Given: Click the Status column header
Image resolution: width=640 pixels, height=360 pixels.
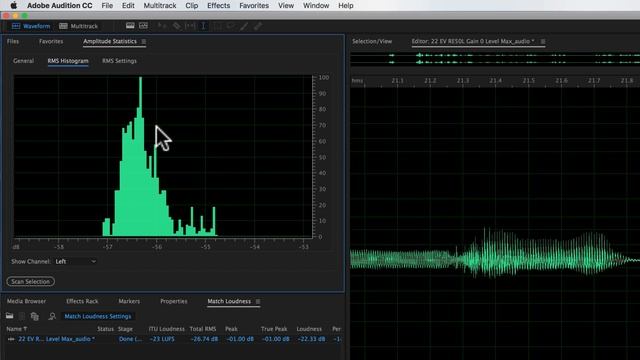Looking at the screenshot, I should tap(105, 329).
